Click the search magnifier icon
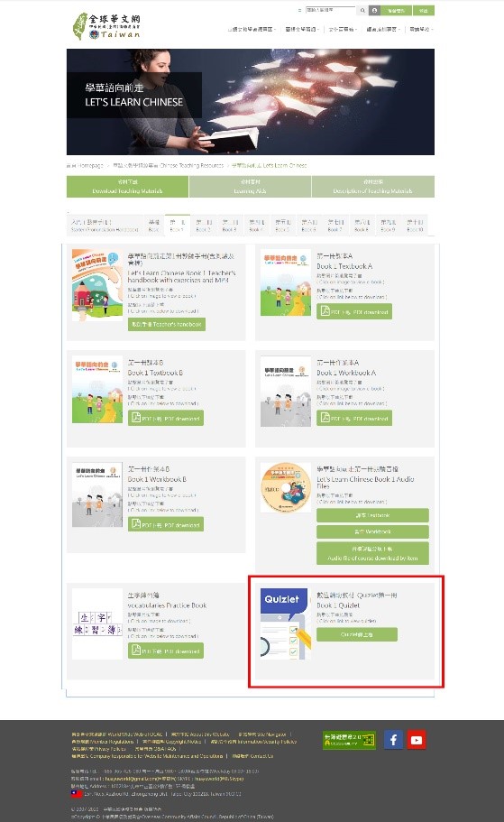504x822 pixels. 362,10
